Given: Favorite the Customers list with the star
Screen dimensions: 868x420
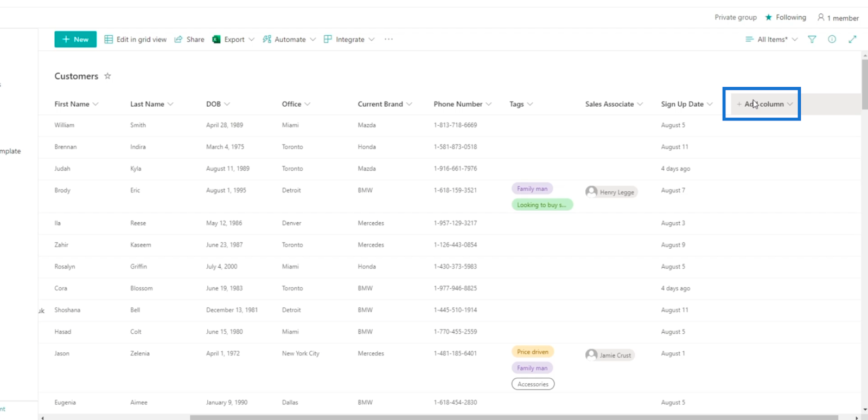Looking at the screenshot, I should click(x=107, y=76).
